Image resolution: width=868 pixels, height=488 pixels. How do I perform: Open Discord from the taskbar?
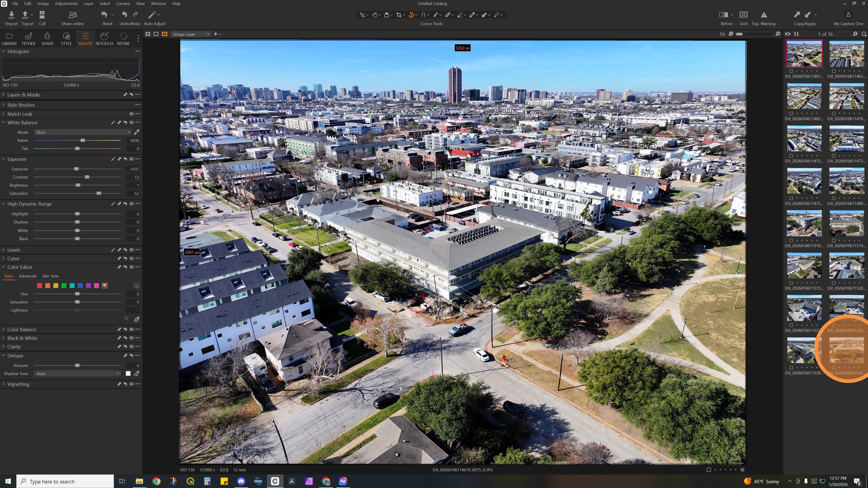coord(241,481)
